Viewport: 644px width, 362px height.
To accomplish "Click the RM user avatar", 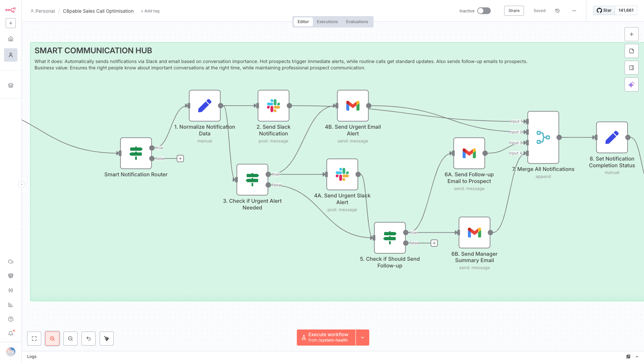I will (x=11, y=352).
